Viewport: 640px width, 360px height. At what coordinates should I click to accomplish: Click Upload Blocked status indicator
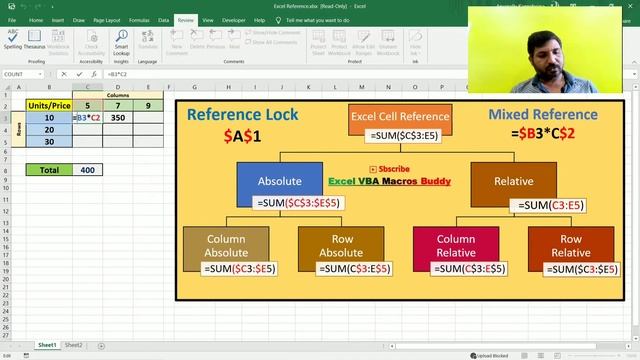(x=489, y=356)
